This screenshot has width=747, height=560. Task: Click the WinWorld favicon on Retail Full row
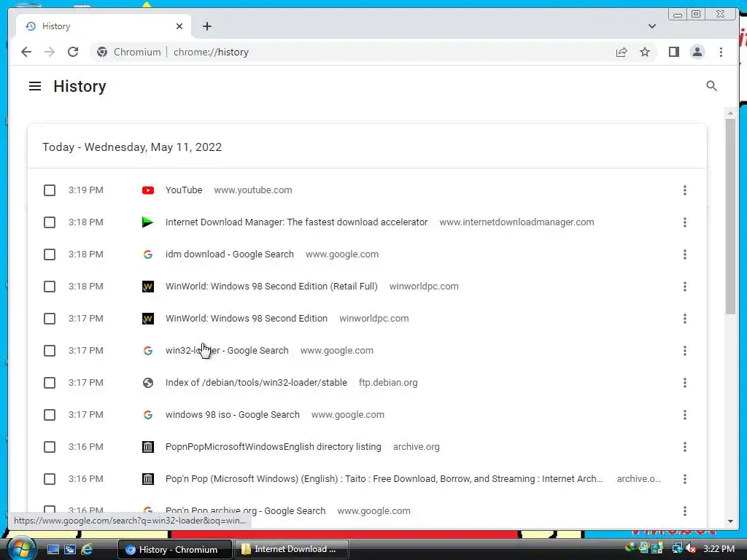pos(148,287)
